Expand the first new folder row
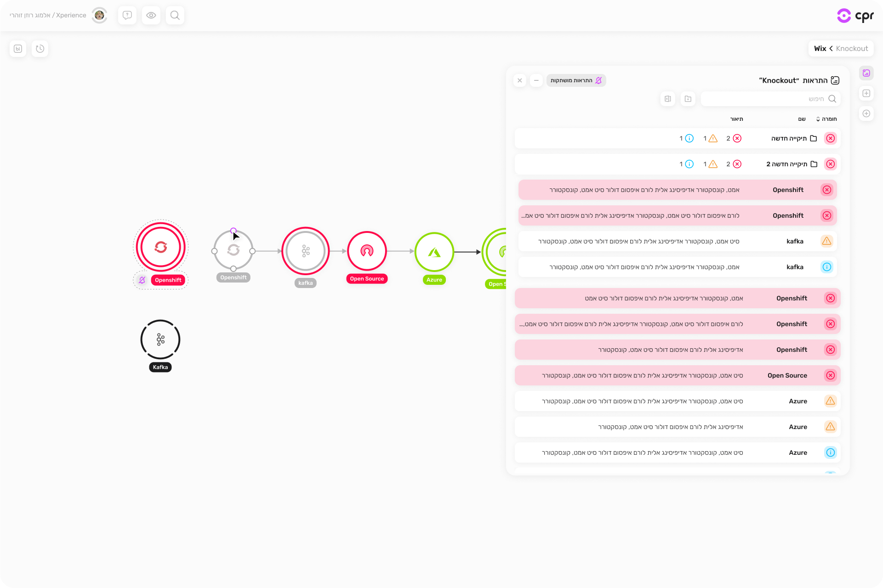 point(789,138)
